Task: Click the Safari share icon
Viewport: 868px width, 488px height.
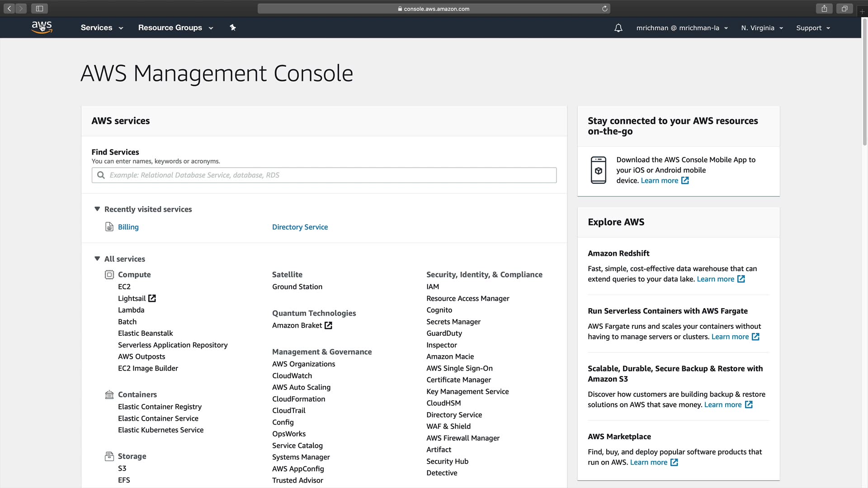Action: click(824, 9)
